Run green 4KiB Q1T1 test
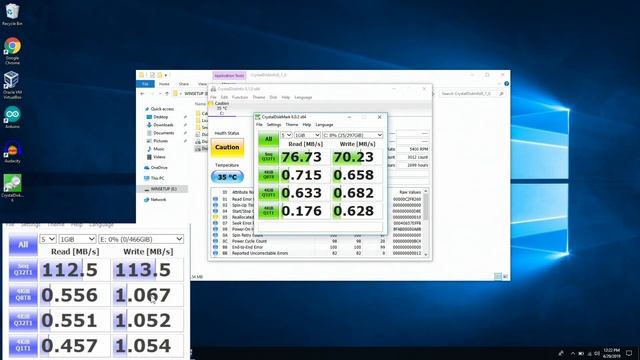 pyautogui.click(x=268, y=211)
